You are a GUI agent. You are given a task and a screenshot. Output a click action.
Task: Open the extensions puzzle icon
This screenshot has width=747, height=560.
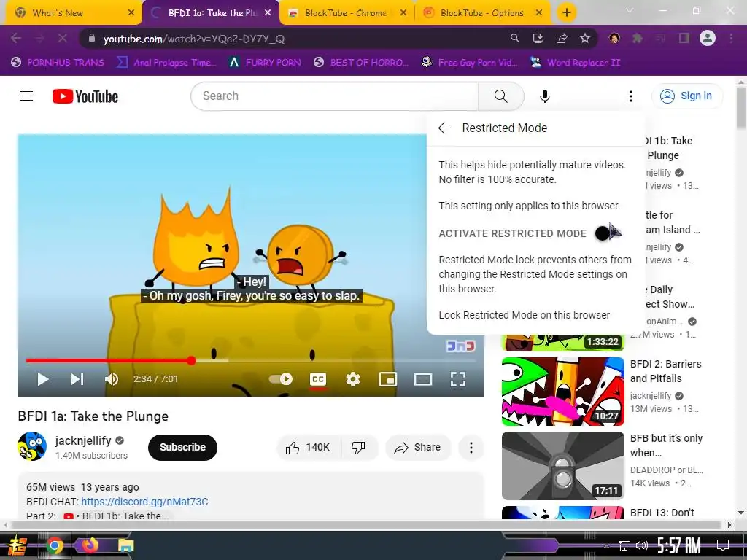pos(638,38)
